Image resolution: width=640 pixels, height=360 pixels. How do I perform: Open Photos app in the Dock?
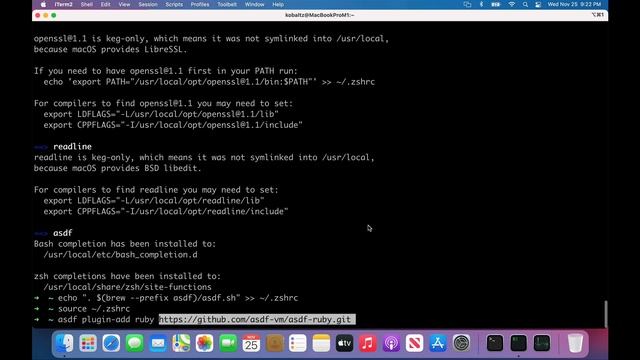(204, 343)
